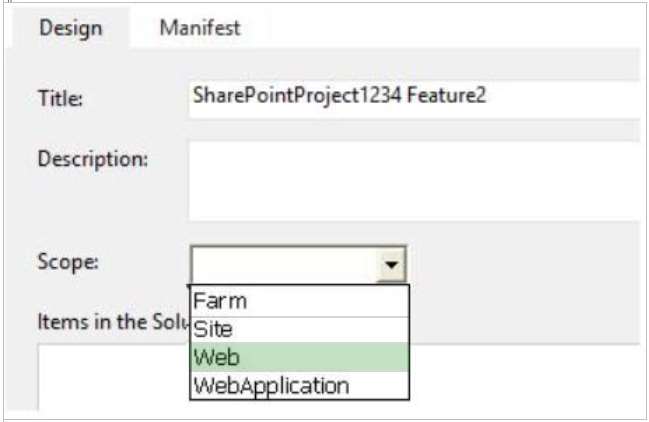This screenshot has height=422, width=649.
Task: Click inside the Description text box
Action: click(x=414, y=180)
